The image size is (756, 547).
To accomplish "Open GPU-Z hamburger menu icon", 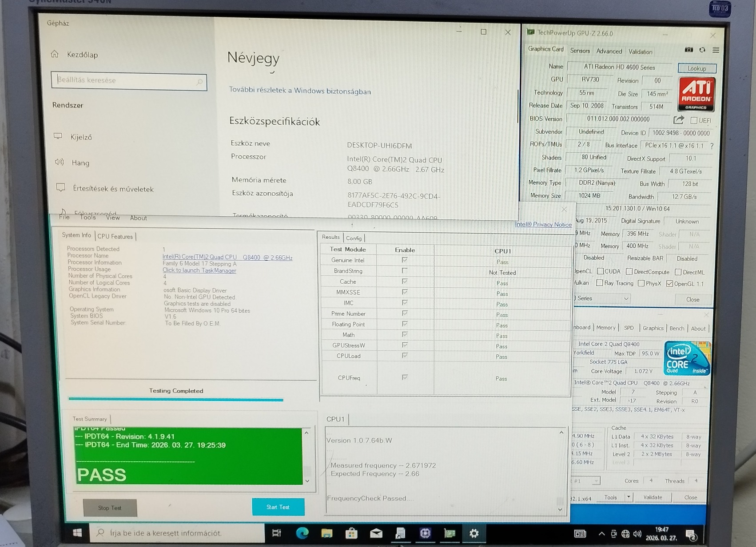I will [x=716, y=50].
